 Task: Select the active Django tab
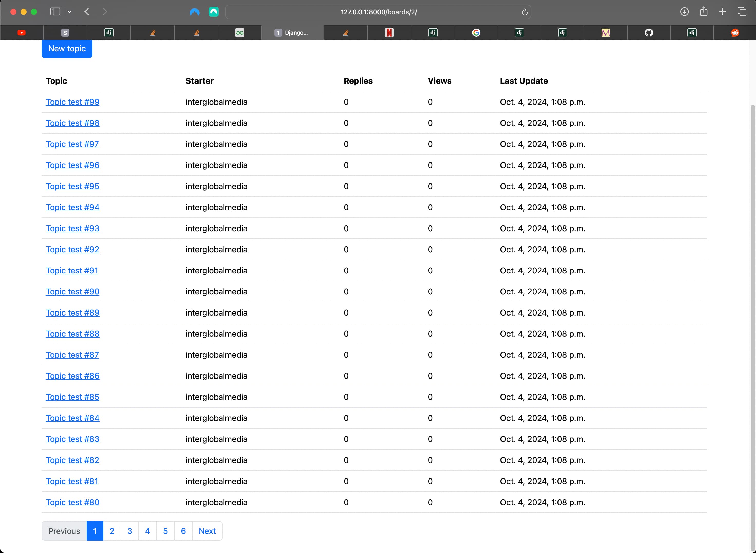tap(292, 32)
